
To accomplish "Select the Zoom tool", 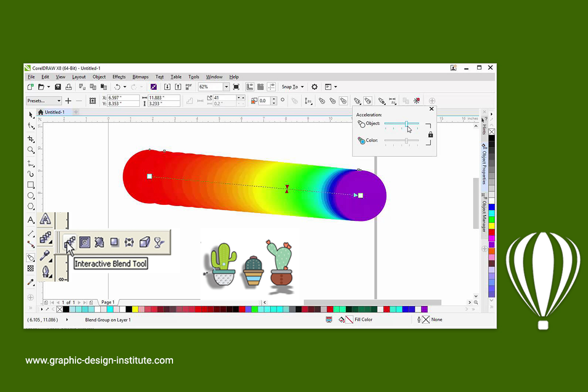I will click(x=30, y=150).
